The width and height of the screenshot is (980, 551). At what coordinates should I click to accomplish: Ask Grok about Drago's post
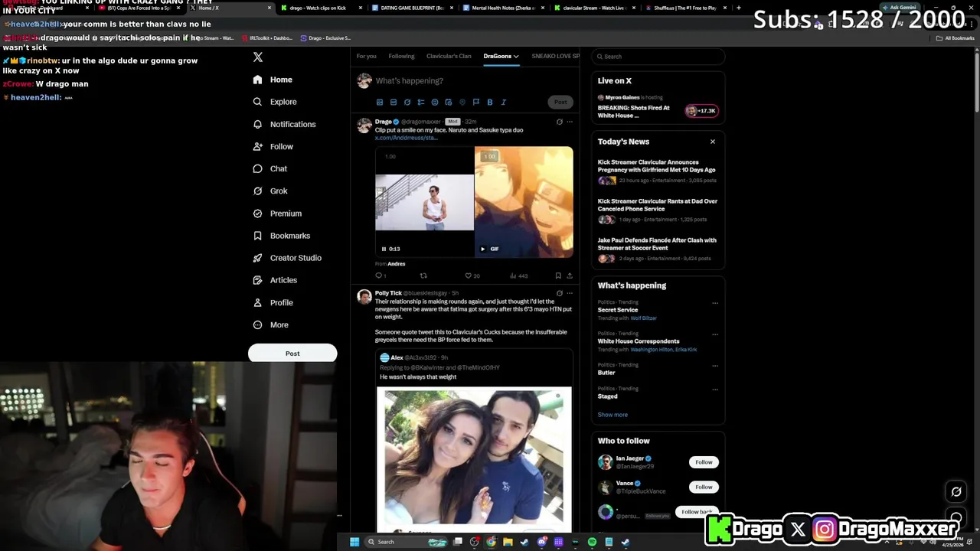559,122
